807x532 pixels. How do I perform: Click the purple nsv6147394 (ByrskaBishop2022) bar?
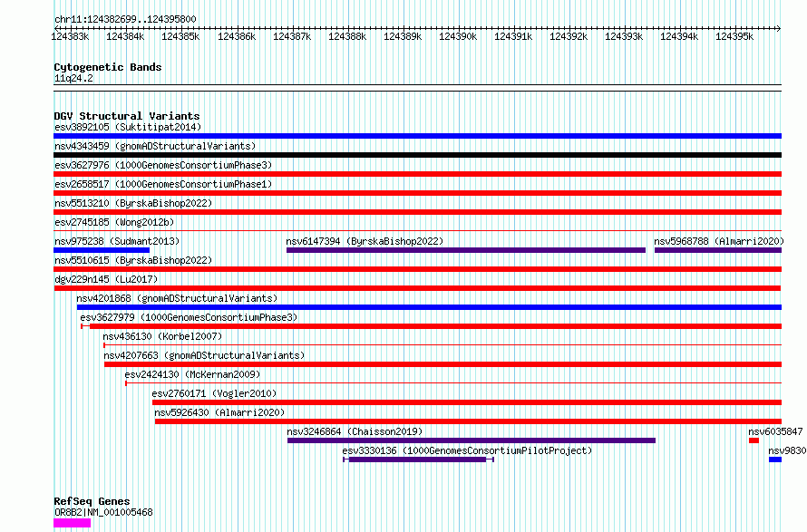click(466, 250)
